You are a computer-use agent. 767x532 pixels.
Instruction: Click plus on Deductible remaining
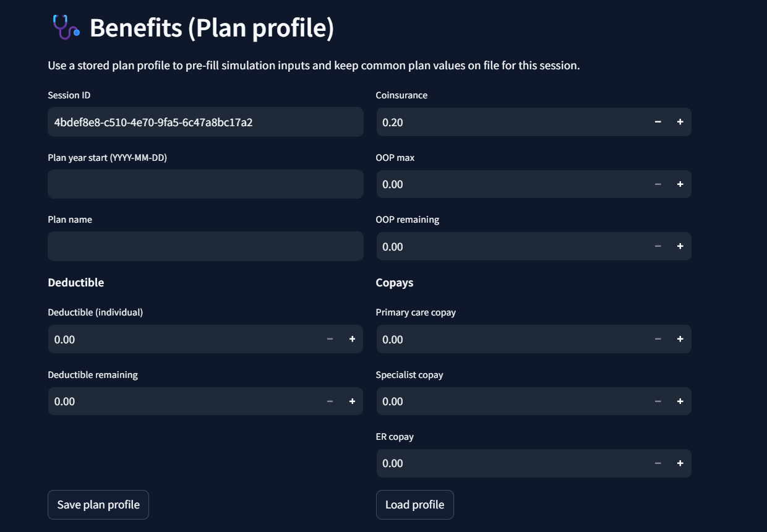(x=352, y=401)
